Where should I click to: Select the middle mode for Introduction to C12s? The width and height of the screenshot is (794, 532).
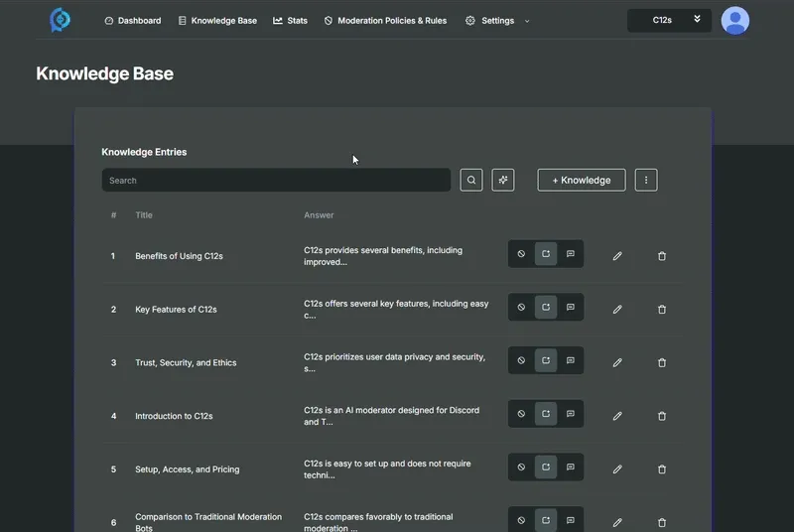tap(546, 414)
